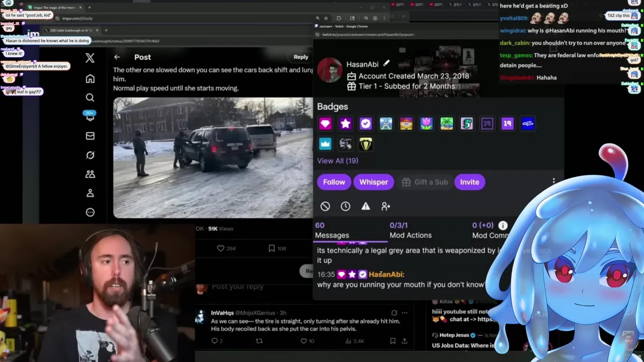Timeout user clock icon
This screenshot has height=362, width=644.
[x=345, y=207]
